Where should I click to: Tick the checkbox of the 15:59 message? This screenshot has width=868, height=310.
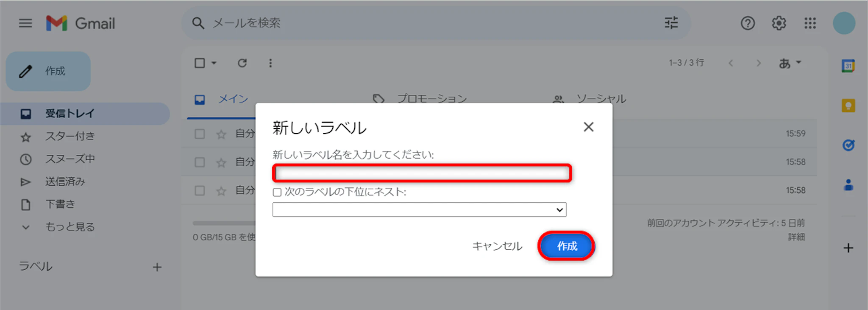pyautogui.click(x=200, y=134)
